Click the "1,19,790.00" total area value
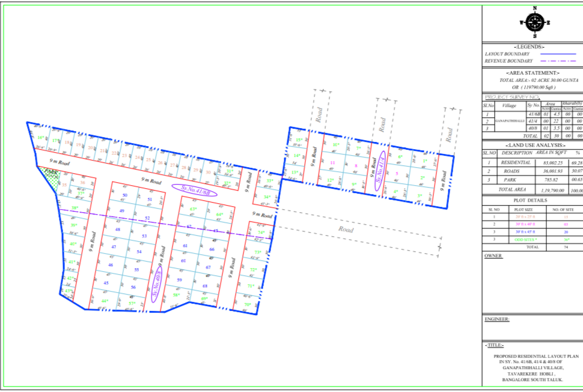This screenshot has height=392, width=583. [552, 191]
